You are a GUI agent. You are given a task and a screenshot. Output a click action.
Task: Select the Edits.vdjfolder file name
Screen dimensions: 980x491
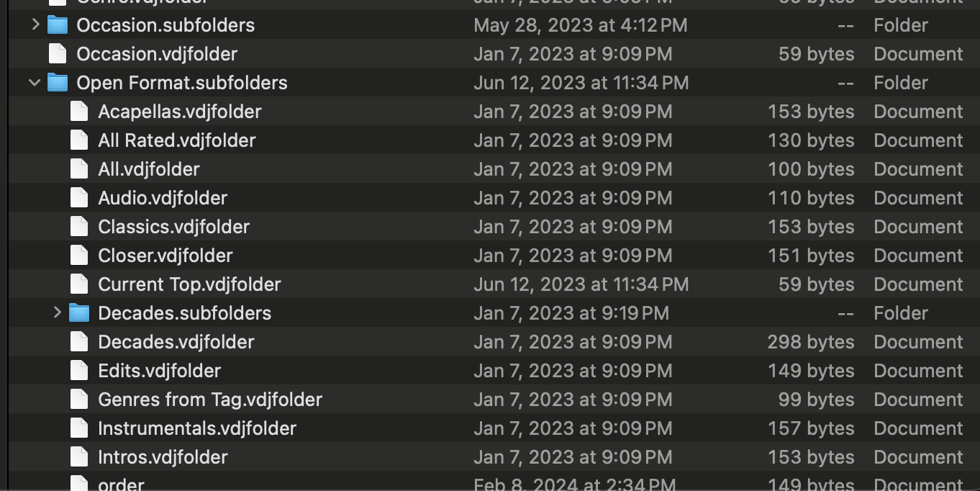pos(159,371)
